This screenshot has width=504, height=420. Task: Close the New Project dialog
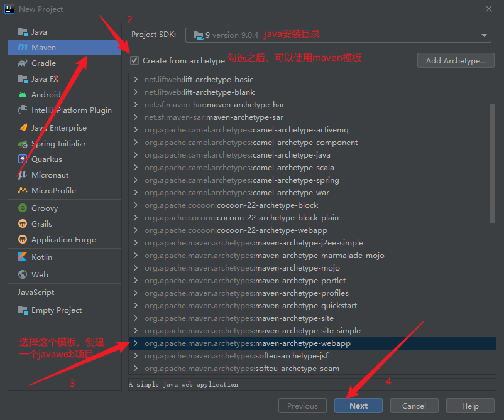pos(489,9)
